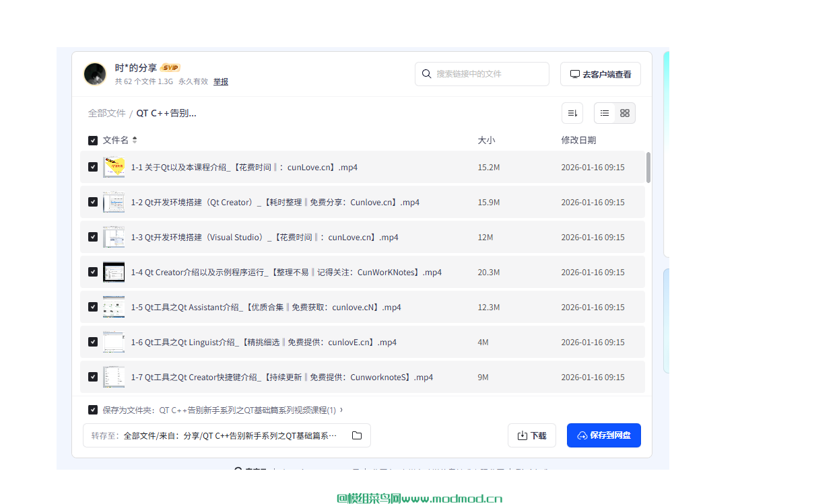Switch to grid view layout
839x504 pixels.
(x=624, y=113)
